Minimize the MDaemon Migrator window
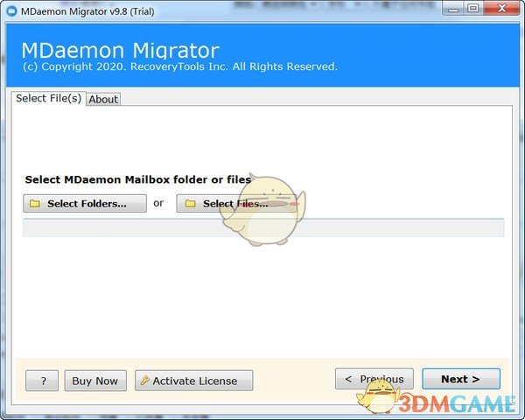Image resolution: width=525 pixels, height=420 pixels. coord(453,9)
